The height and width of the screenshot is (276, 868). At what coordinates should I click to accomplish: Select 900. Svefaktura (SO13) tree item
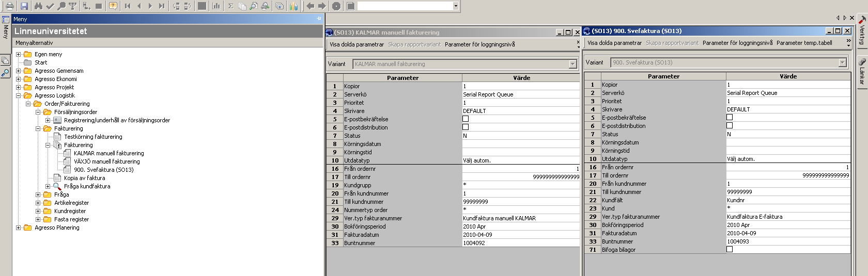coord(103,170)
